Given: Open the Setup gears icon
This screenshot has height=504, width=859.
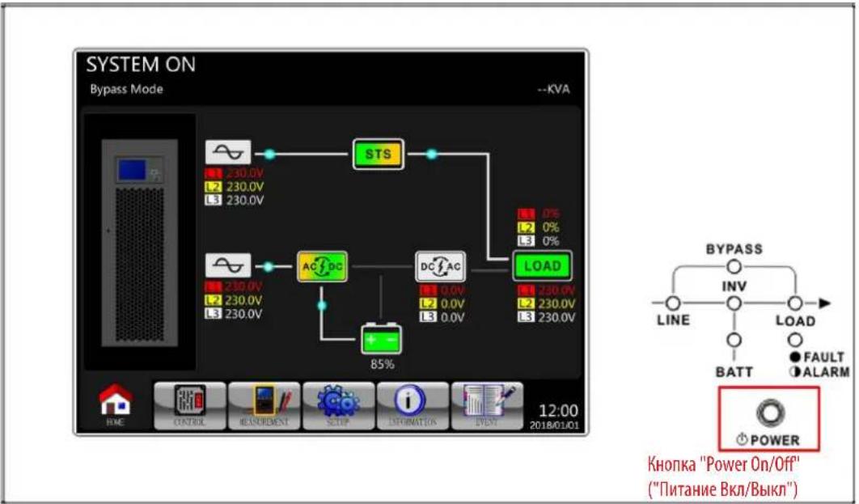Looking at the screenshot, I should click(339, 405).
